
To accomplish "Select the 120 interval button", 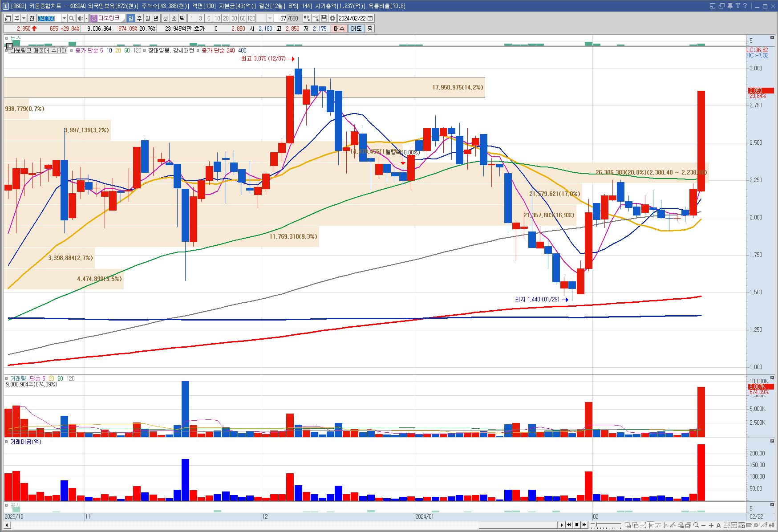I will click(x=251, y=18).
